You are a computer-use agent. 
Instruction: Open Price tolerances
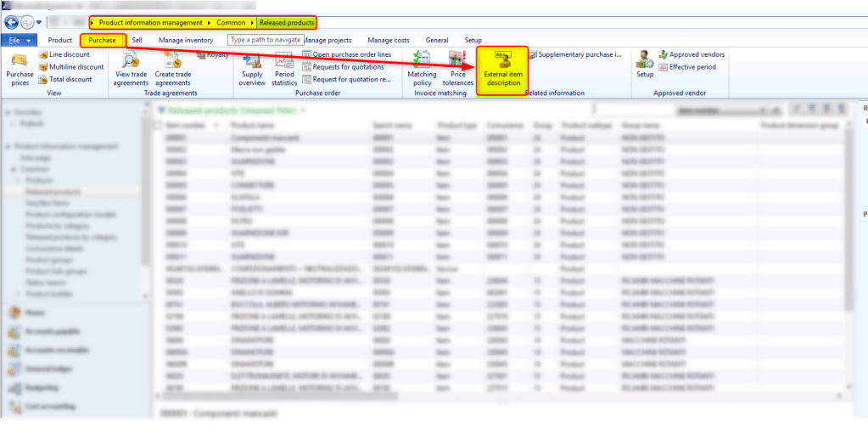click(457, 68)
